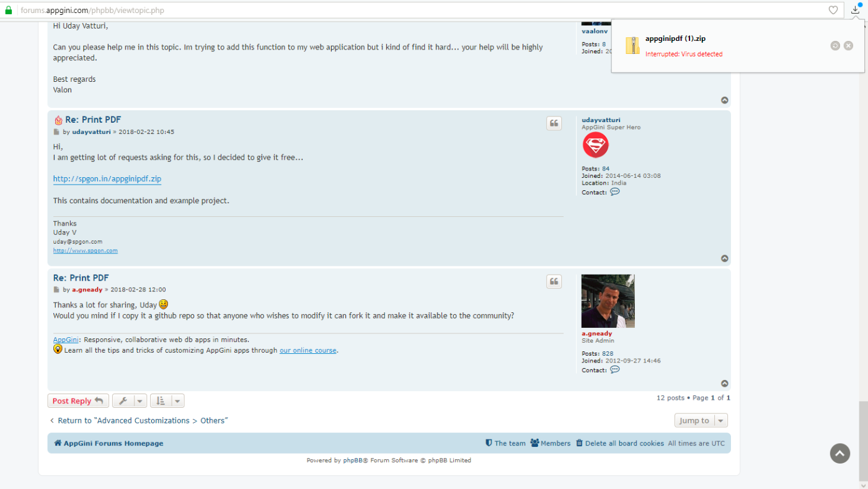The height and width of the screenshot is (489, 868).
Task: Quote udayvatturi's Re: Print PDF post
Action: (554, 123)
